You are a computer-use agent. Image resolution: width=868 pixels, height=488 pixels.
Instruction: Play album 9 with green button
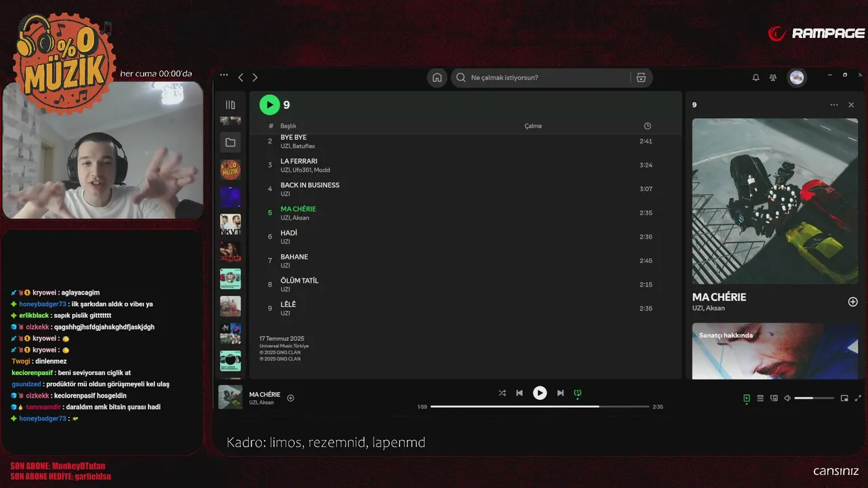click(x=269, y=104)
